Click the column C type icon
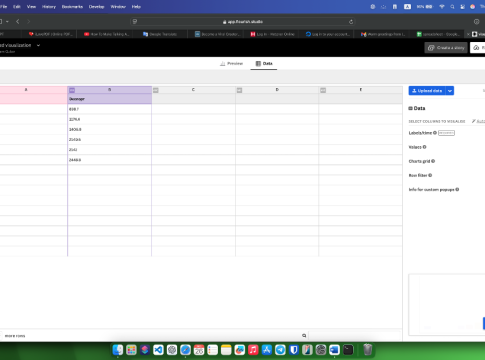 [x=155, y=90]
